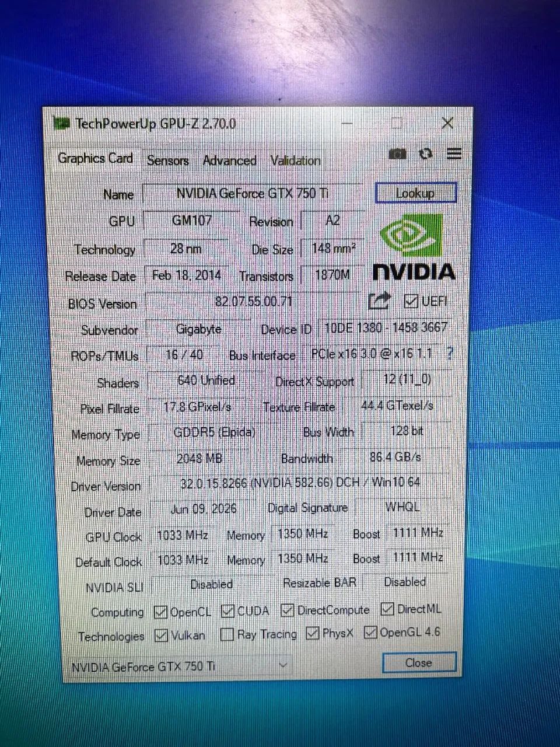Click the Lookup button

tap(415, 193)
